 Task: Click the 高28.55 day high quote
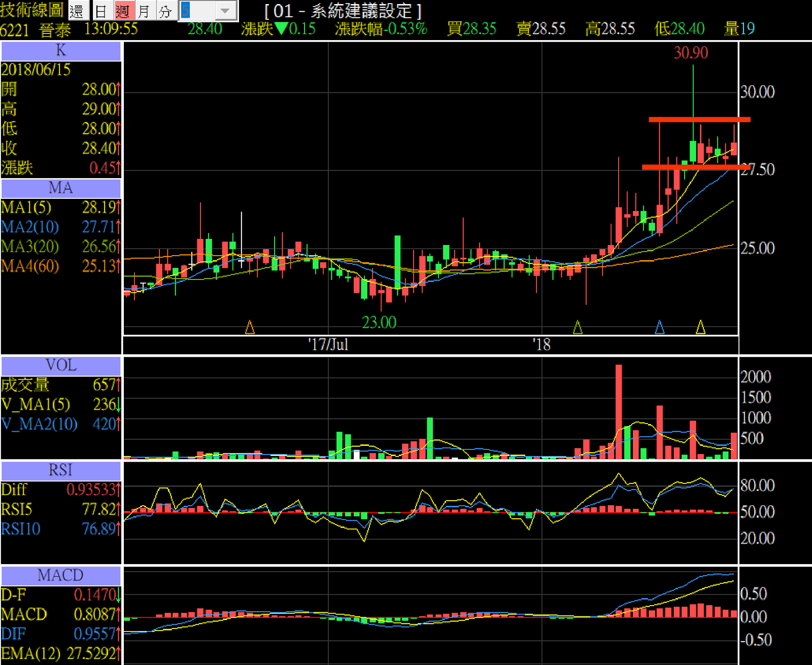coord(610,29)
